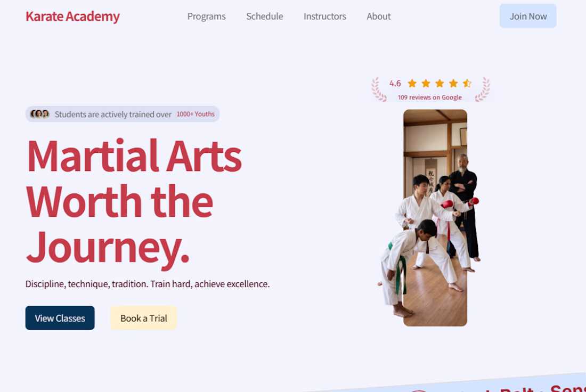Click the right laurel wreath icon

pos(482,89)
